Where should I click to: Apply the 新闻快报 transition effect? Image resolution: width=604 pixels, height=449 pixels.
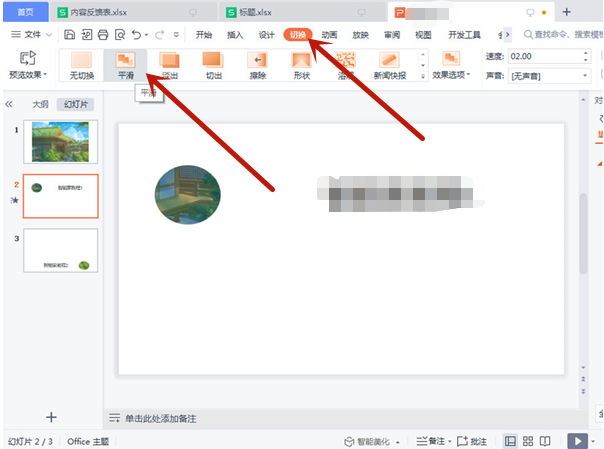389,66
